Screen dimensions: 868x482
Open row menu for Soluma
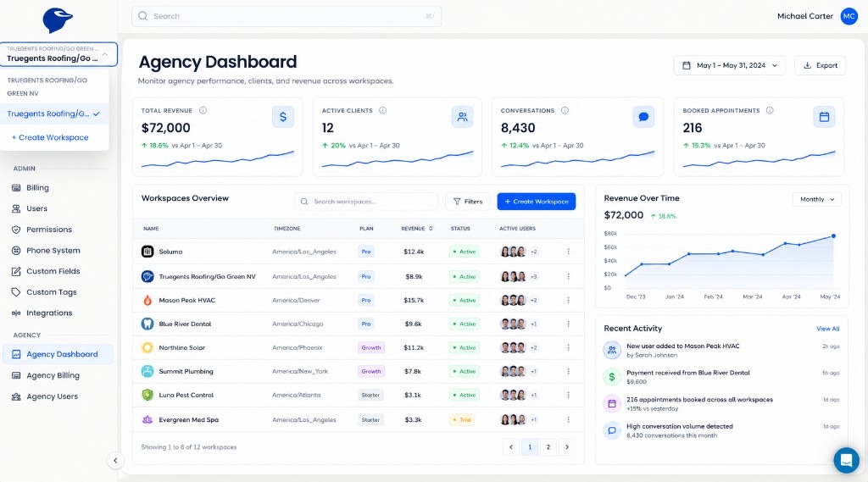[x=568, y=252]
